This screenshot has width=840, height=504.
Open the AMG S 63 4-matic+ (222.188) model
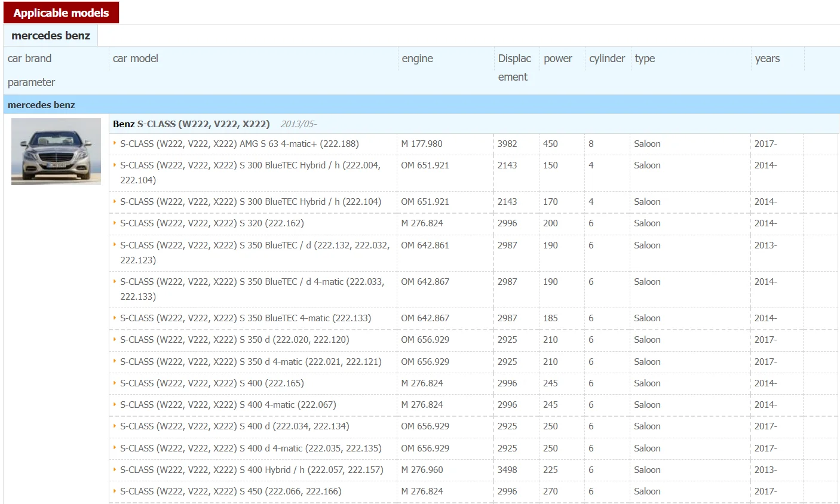coord(239,144)
